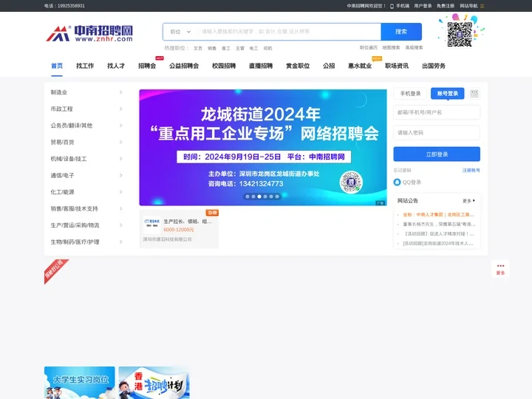Open the 高级搜索 link
The width and height of the screenshot is (532, 399).
414,48
